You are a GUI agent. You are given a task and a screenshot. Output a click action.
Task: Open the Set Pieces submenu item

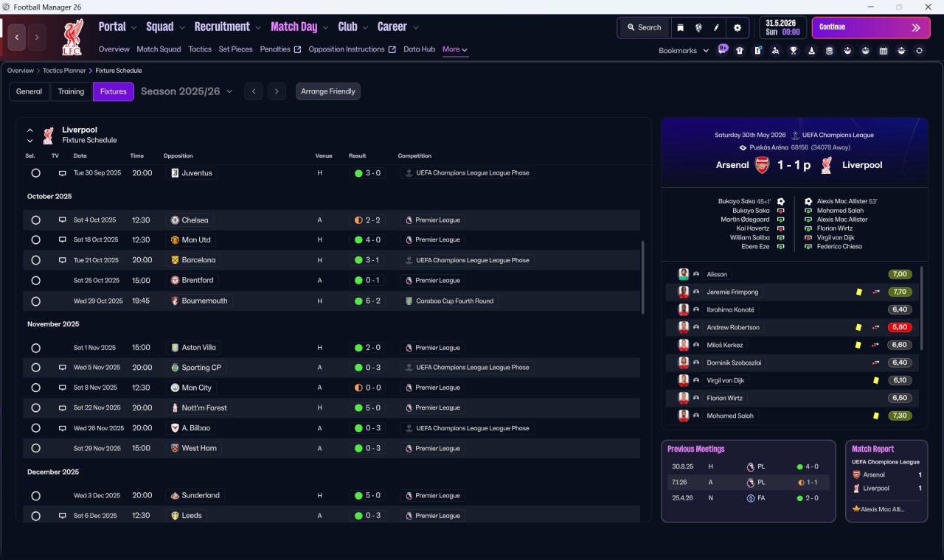point(236,49)
